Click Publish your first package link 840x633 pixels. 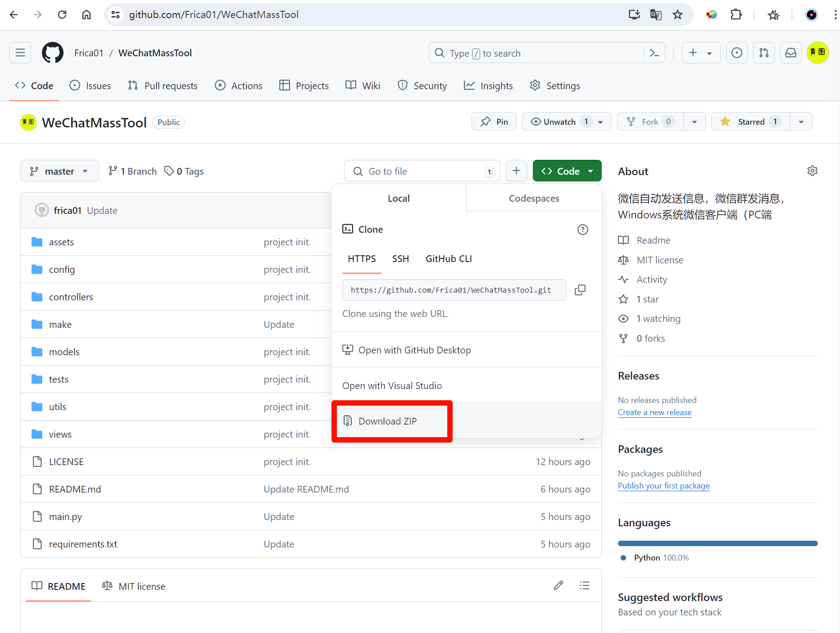(664, 486)
